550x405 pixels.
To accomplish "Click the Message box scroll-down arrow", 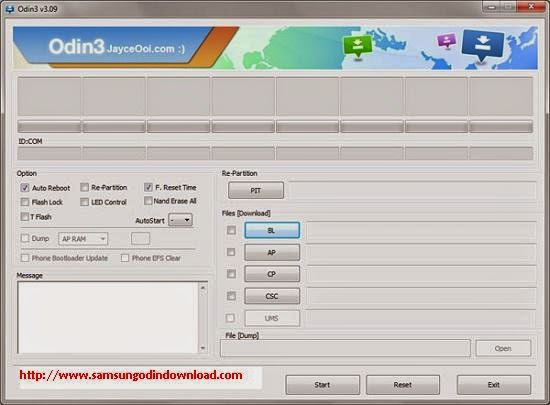I will [203, 348].
